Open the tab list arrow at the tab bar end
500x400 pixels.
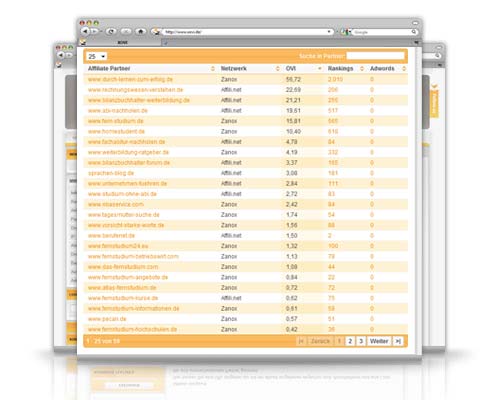click(x=416, y=42)
